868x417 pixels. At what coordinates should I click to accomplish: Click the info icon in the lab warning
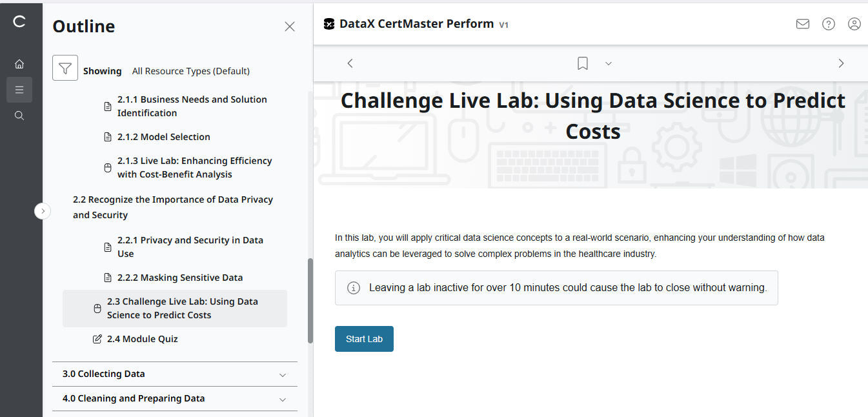click(353, 288)
